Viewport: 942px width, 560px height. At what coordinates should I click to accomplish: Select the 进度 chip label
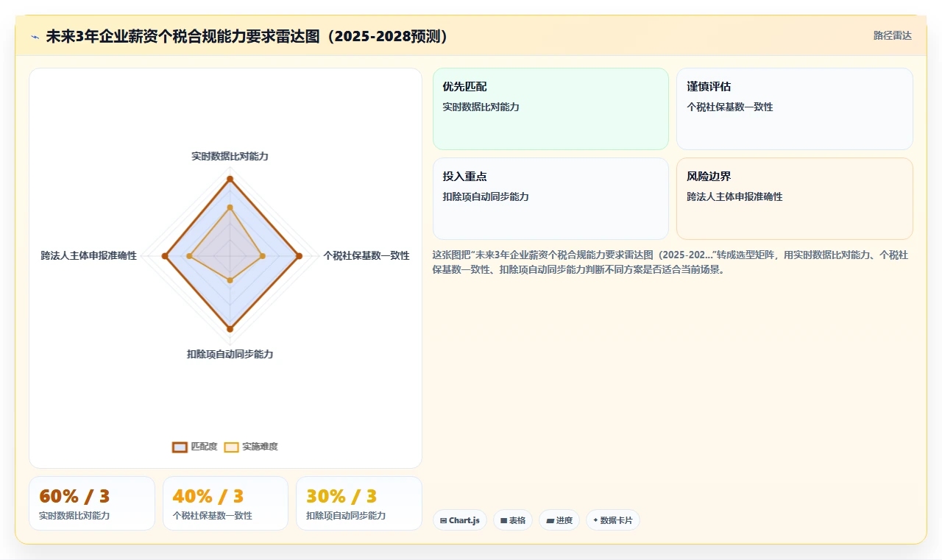[564, 520]
